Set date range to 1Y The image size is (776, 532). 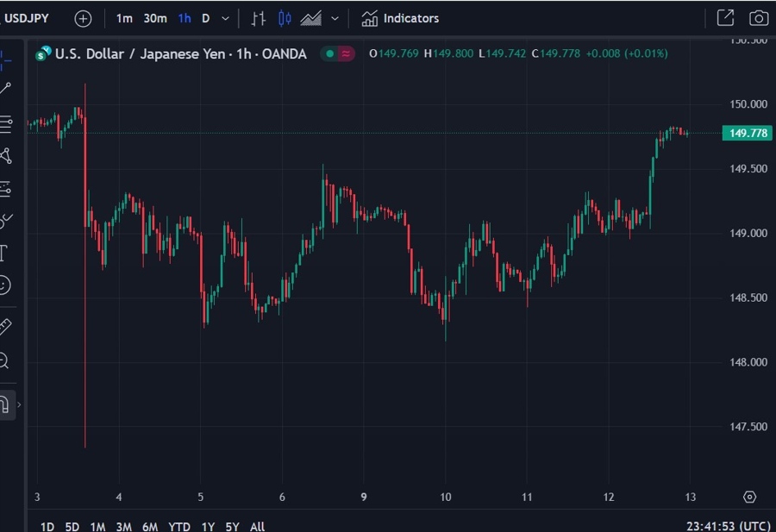[208, 527]
